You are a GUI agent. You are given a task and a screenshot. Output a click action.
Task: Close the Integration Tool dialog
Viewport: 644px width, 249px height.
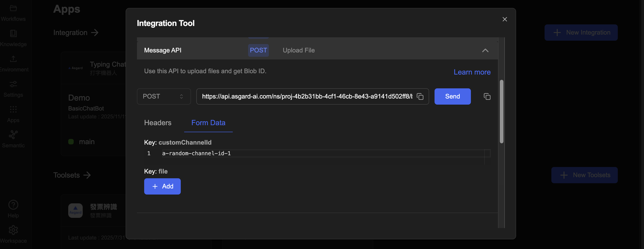click(505, 19)
